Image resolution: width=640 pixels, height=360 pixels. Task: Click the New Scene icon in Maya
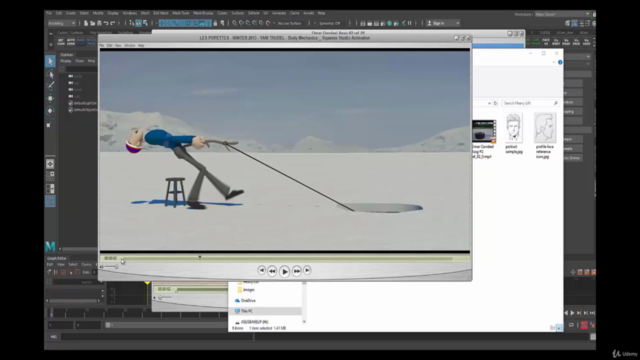point(86,23)
